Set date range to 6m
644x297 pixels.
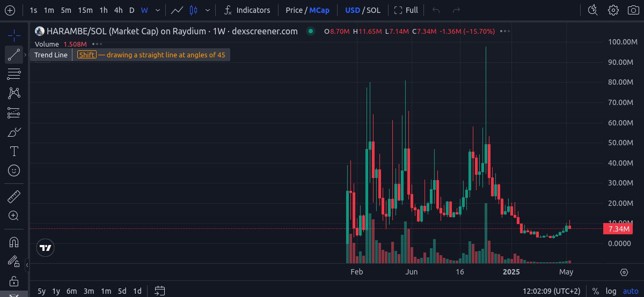pyautogui.click(x=71, y=291)
